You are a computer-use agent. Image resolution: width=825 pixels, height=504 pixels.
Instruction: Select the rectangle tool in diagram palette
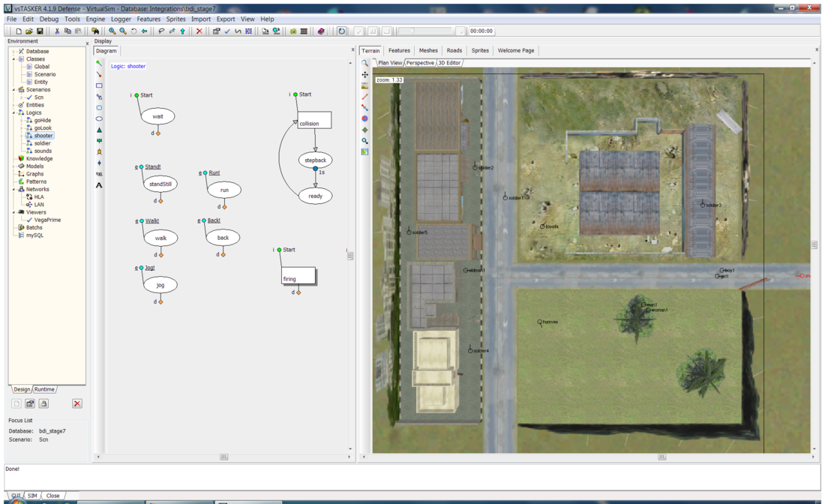99,85
